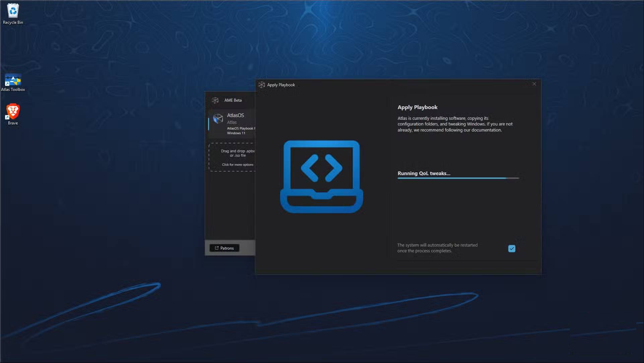Launch the Brave browser shortcut
The image size is (644, 363).
pos(13,112)
